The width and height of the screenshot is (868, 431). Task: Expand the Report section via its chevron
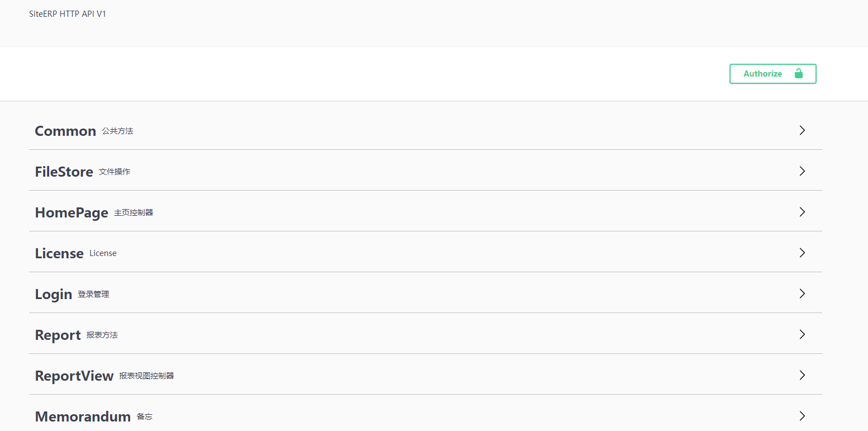pos(802,334)
